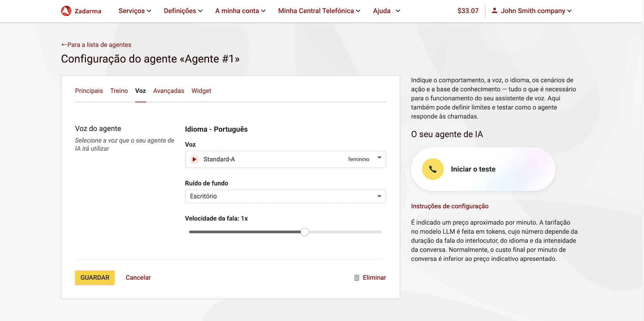Click Eliminar to delete the agent
644x321 pixels.
coord(374,278)
